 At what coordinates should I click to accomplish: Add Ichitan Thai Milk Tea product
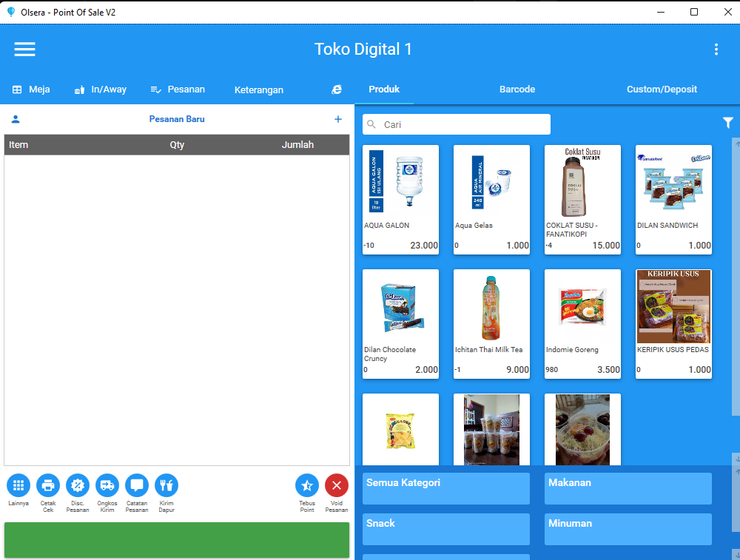click(492, 324)
